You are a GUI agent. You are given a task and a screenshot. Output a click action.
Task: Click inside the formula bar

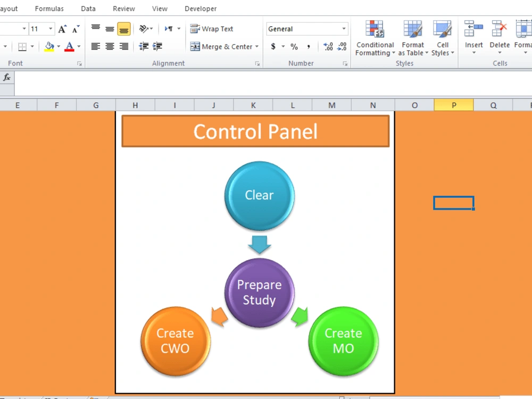tap(273, 84)
